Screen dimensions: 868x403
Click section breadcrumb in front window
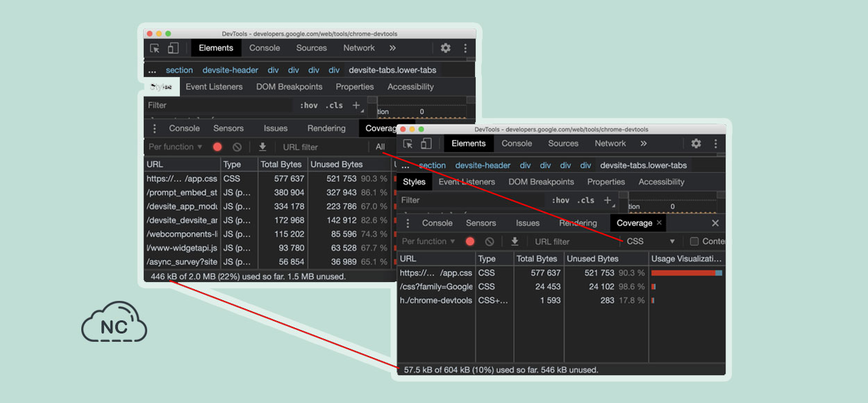[432, 165]
